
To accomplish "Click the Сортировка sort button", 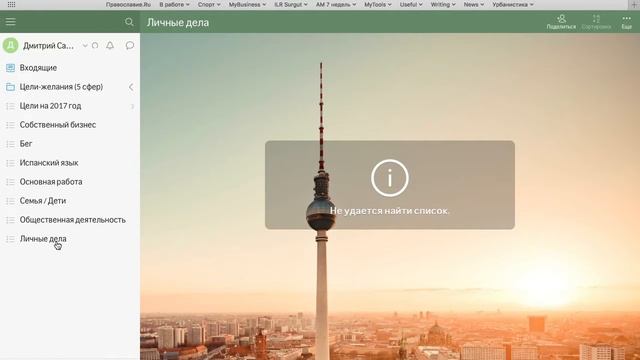I will pyautogui.click(x=596, y=22).
